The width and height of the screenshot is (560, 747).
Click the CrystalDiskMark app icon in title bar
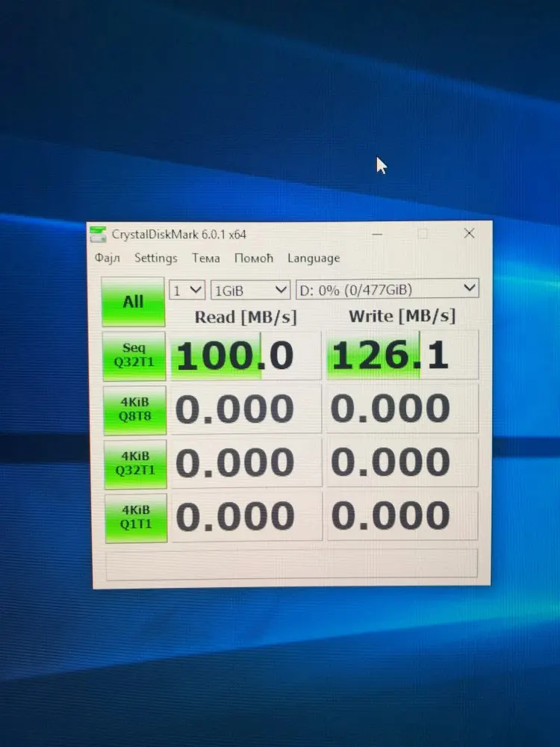(x=98, y=234)
